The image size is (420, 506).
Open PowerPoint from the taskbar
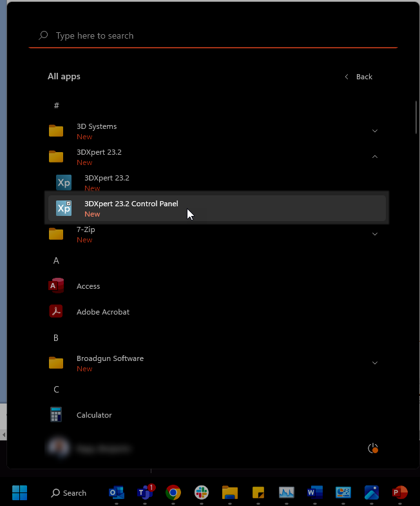[400, 493]
